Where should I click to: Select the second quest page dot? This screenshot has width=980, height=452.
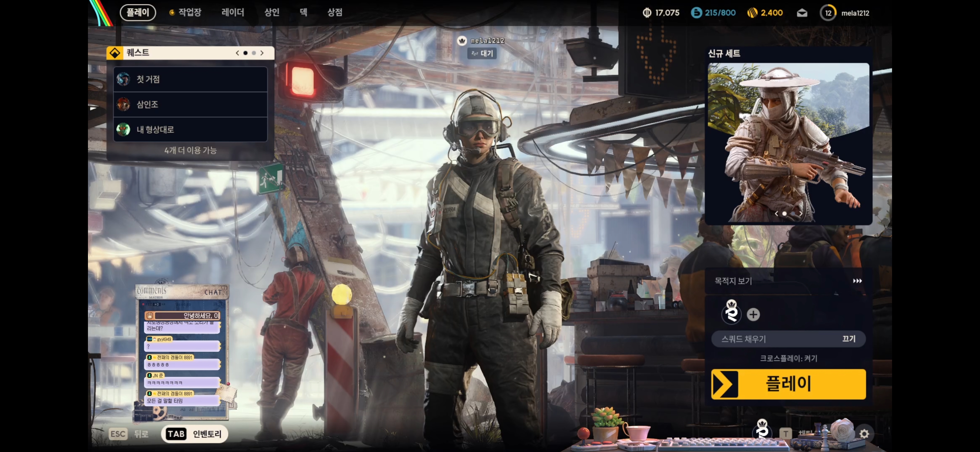[254, 53]
